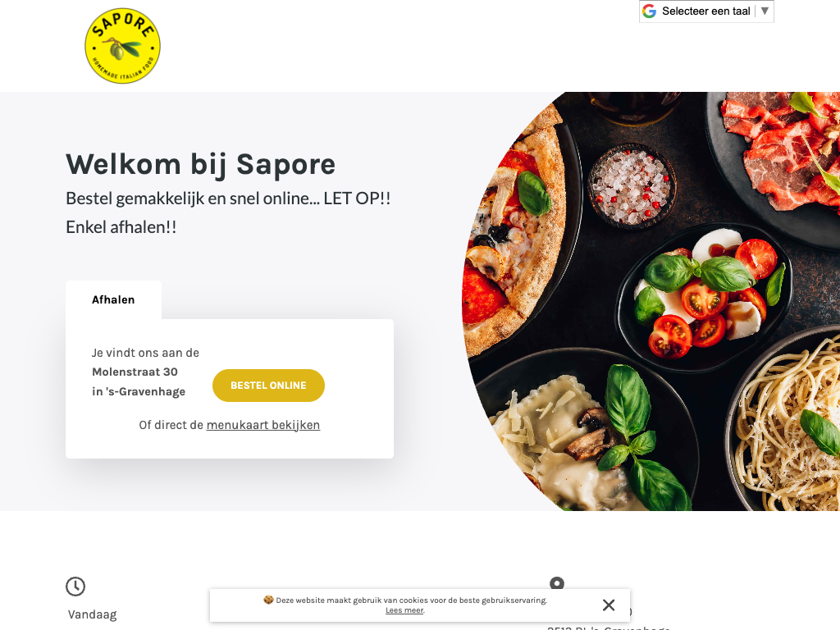Open the menukaart bekijken link
This screenshot has width=840, height=630.
[x=263, y=425]
